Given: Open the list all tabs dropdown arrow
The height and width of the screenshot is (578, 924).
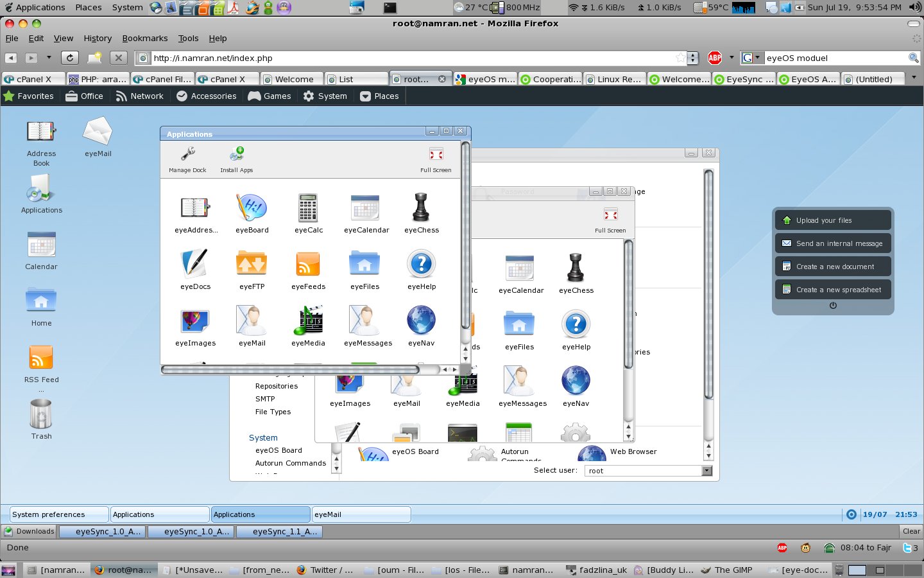Looking at the screenshot, I should [914, 78].
